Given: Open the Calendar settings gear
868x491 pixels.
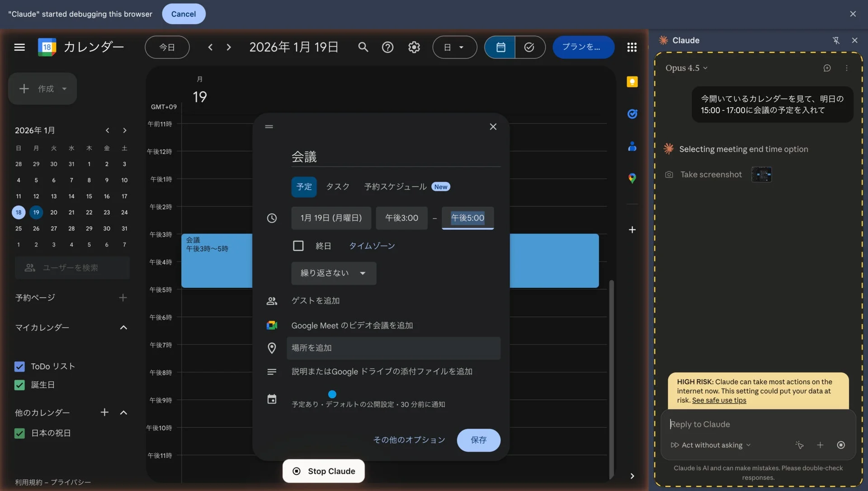Looking at the screenshot, I should pyautogui.click(x=414, y=47).
